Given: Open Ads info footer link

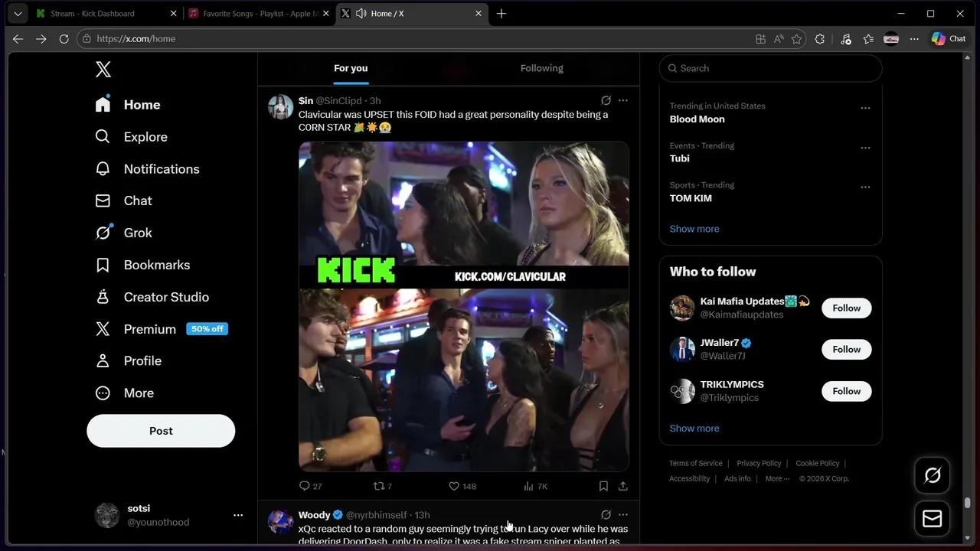Looking at the screenshot, I should click(x=737, y=478).
